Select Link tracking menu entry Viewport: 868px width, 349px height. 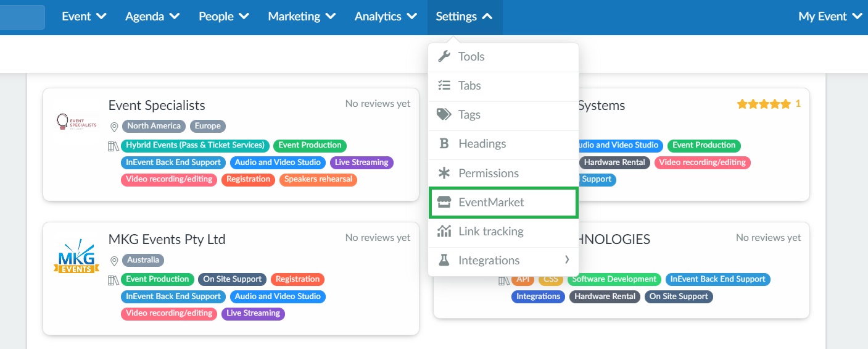503,232
